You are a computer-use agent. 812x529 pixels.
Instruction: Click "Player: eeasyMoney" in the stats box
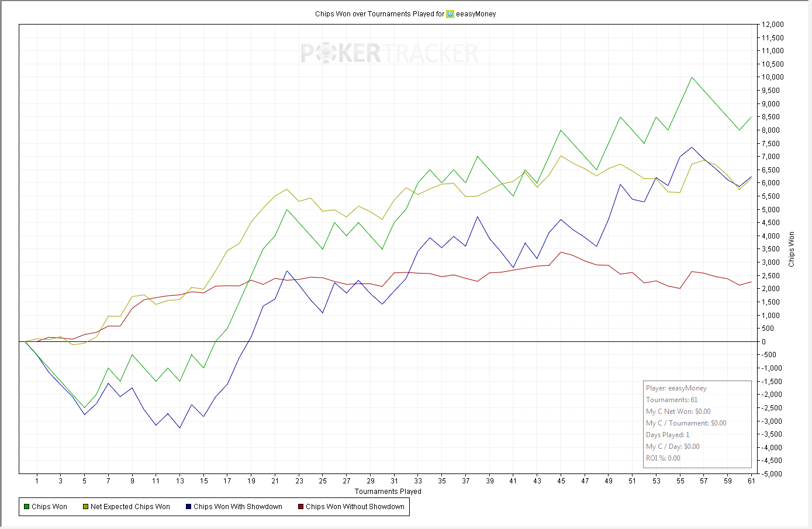[x=676, y=388]
